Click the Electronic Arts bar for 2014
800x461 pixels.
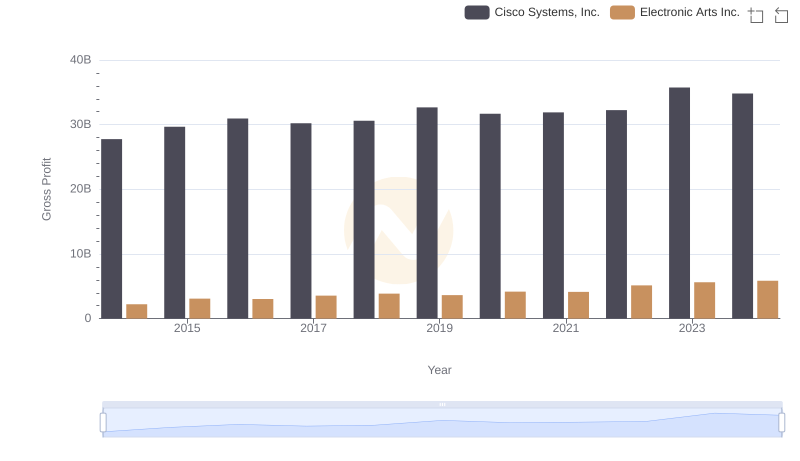(x=137, y=312)
